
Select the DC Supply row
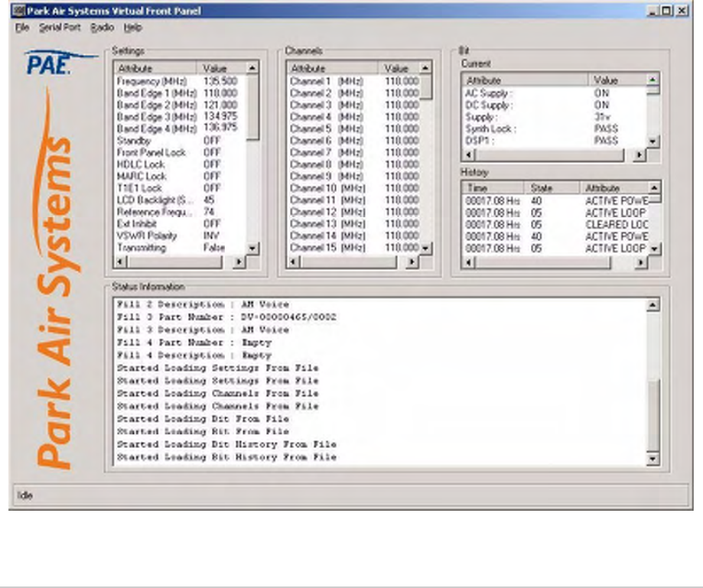[555, 105]
